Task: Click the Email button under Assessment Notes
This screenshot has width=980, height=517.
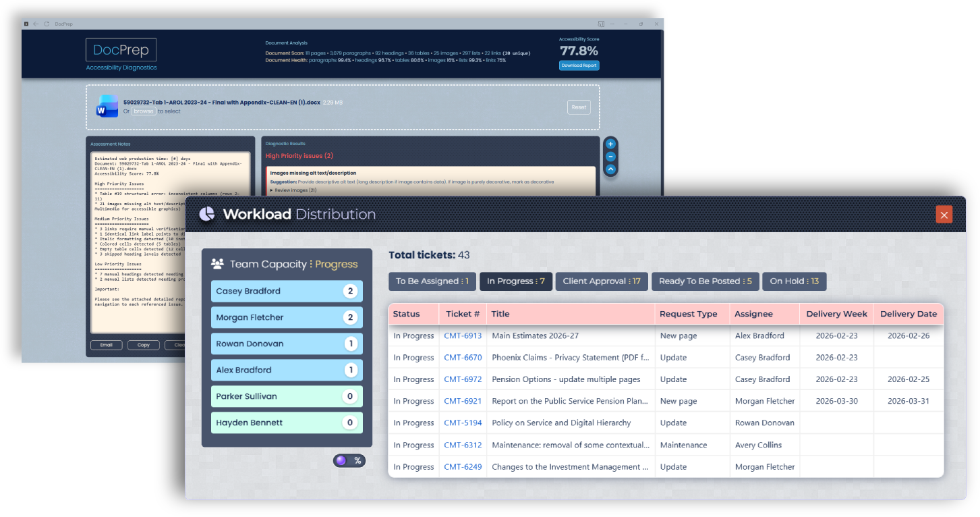Action: pos(107,345)
